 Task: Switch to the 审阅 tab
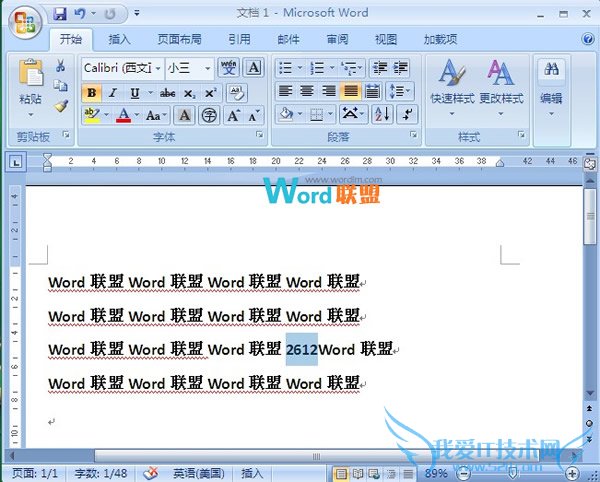click(337, 39)
